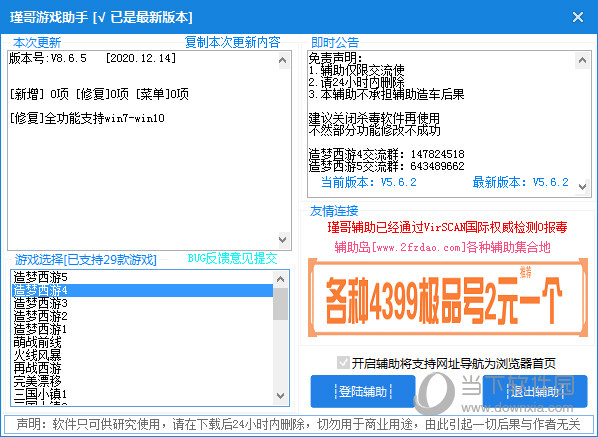598x437 pixels.
Task: Close the 瑾哥游戏助手 window
Action: tap(577, 17)
